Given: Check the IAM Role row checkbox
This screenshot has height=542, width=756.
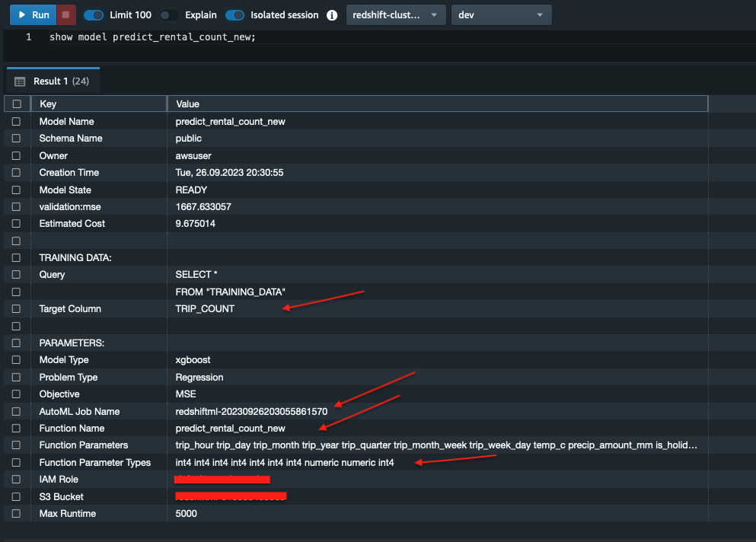Looking at the screenshot, I should coord(16,480).
